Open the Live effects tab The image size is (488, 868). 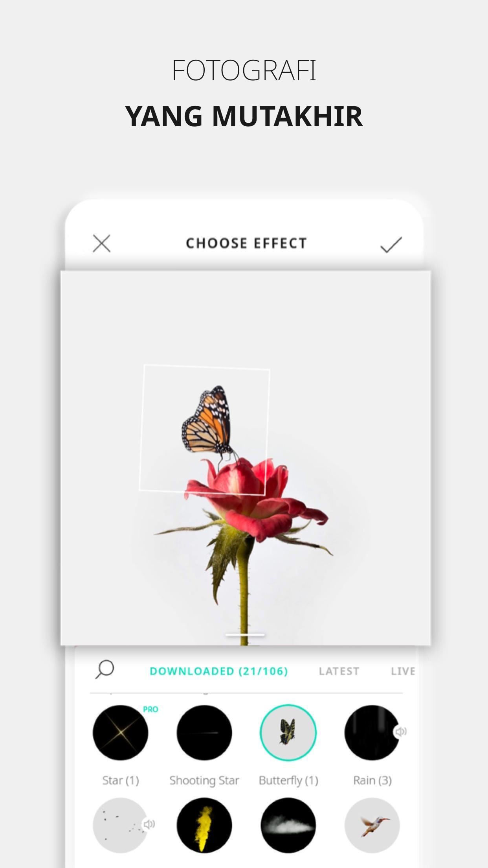coord(403,671)
